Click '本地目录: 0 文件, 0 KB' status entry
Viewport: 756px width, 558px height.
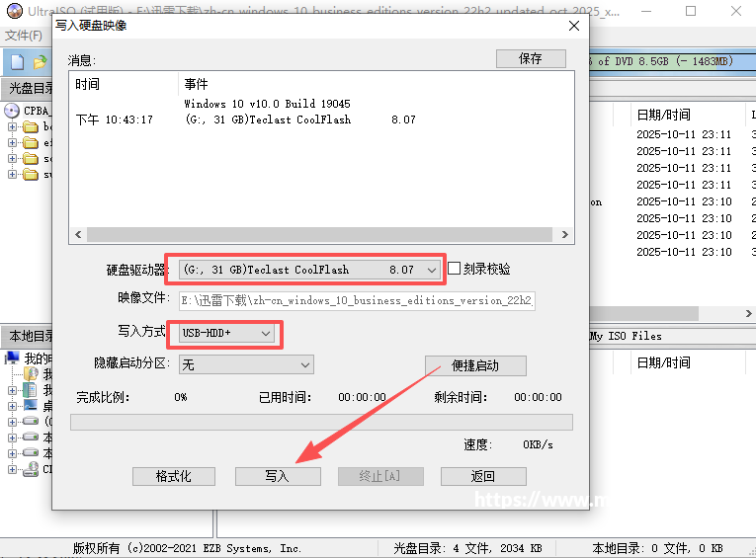click(657, 548)
